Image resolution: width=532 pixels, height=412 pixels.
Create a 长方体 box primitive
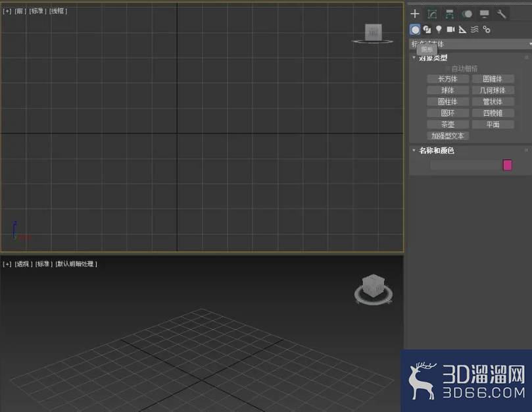[448, 79]
